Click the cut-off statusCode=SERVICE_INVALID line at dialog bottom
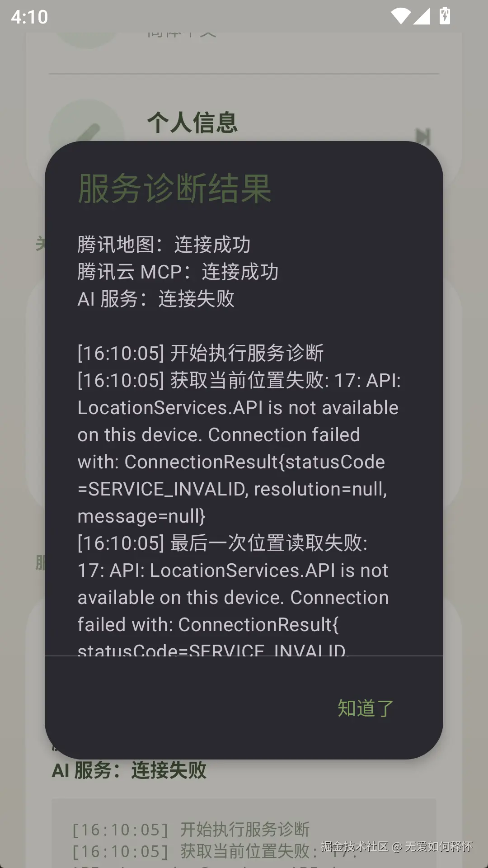The width and height of the screenshot is (488, 868). click(213, 649)
